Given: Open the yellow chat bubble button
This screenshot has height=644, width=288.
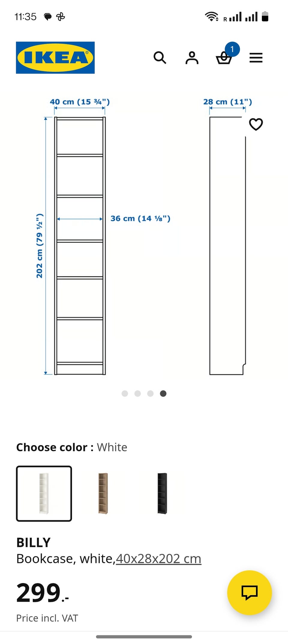Looking at the screenshot, I should pyautogui.click(x=250, y=593).
